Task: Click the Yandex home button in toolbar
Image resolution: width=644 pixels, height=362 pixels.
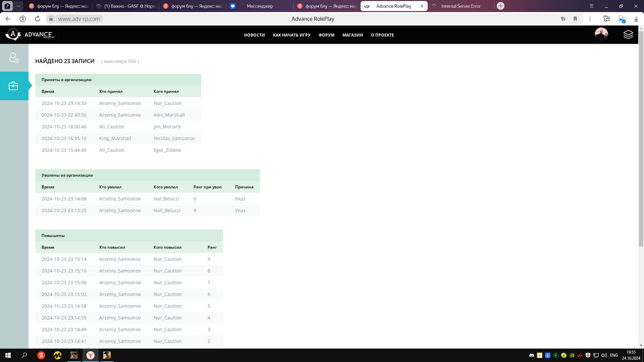Action: (x=23, y=19)
